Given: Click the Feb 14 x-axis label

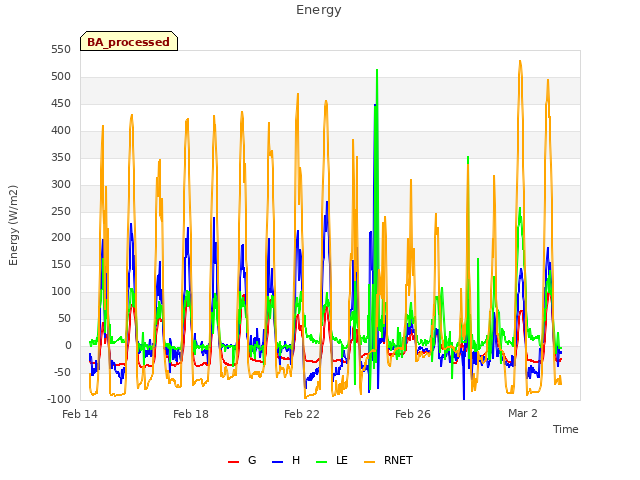Looking at the screenshot, I should [x=80, y=414].
